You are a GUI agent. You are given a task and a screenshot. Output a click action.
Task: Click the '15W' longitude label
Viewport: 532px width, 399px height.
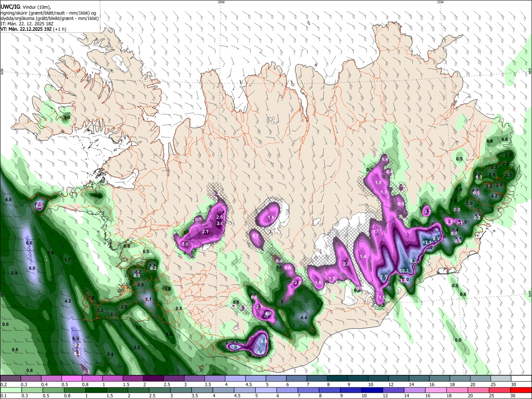point(440,2)
